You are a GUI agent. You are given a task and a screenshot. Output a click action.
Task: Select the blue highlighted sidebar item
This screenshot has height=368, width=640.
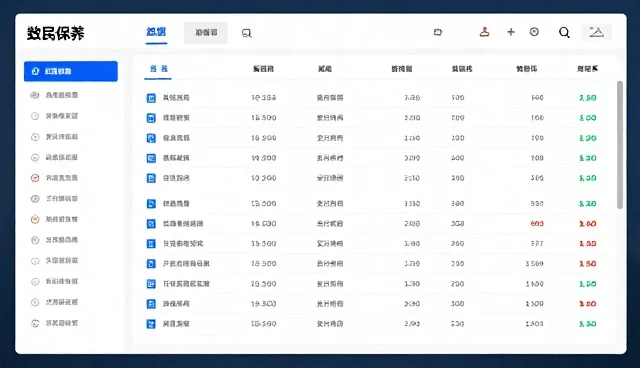[x=71, y=71]
